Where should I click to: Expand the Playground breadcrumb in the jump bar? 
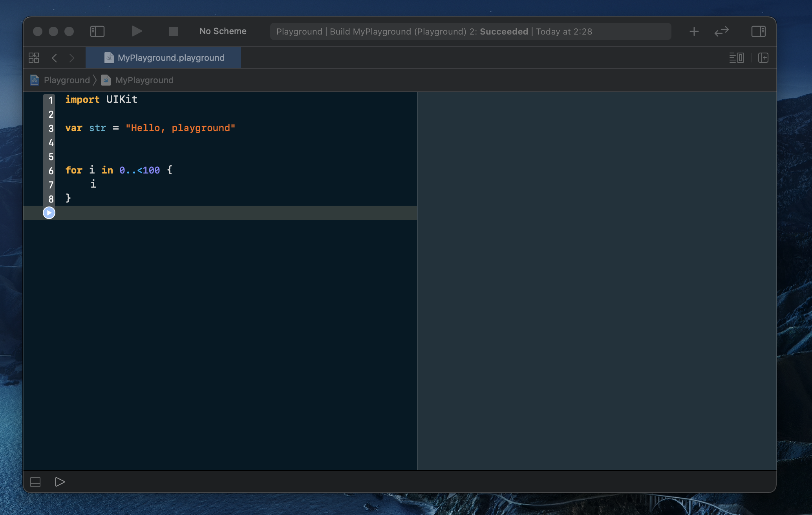(66, 80)
